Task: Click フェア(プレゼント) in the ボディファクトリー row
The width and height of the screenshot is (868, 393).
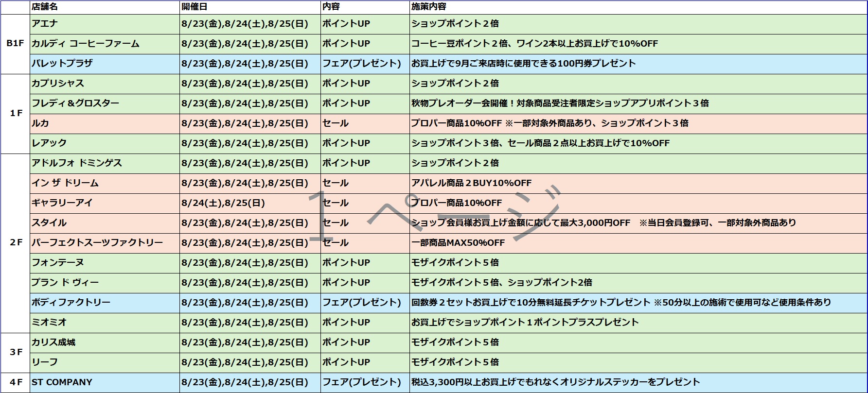Action: tap(362, 303)
